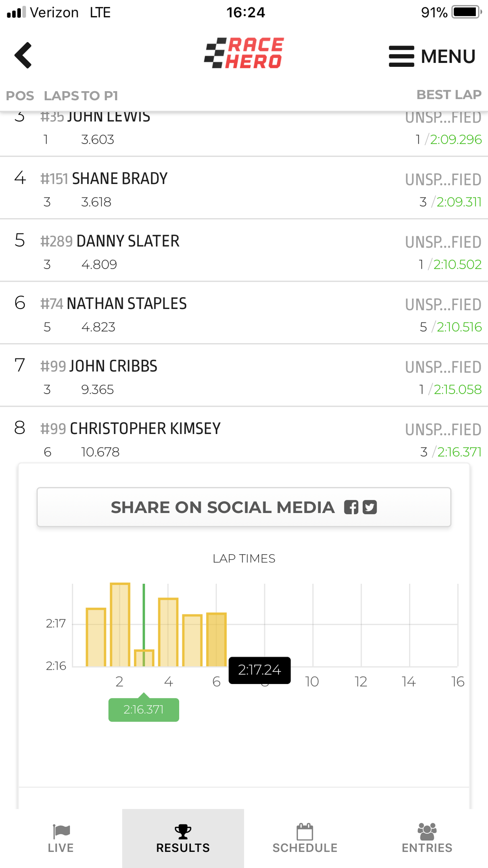Screen dimensions: 488x868
Task: Tap the green 2:16.371 best lap marker
Action: [144, 710]
